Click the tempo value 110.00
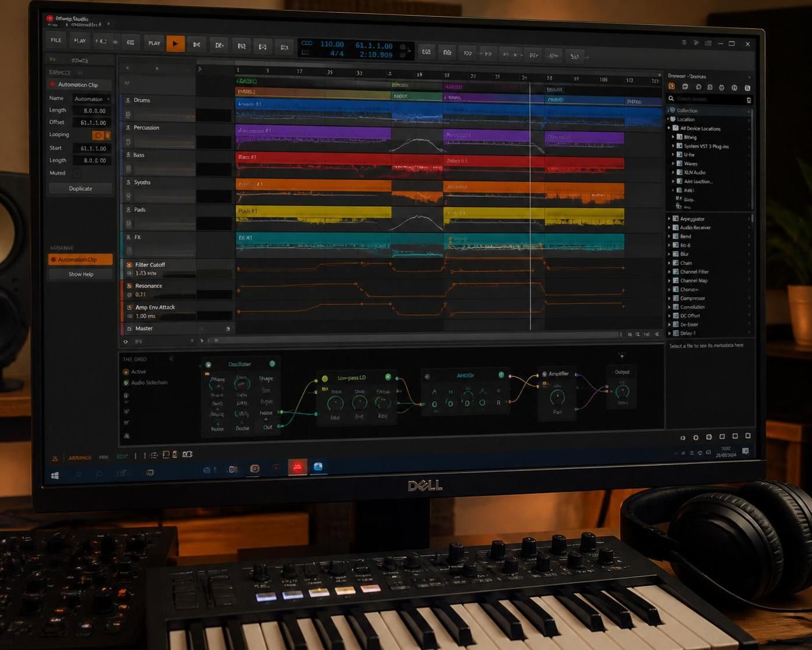The height and width of the screenshot is (650, 812). (332, 44)
